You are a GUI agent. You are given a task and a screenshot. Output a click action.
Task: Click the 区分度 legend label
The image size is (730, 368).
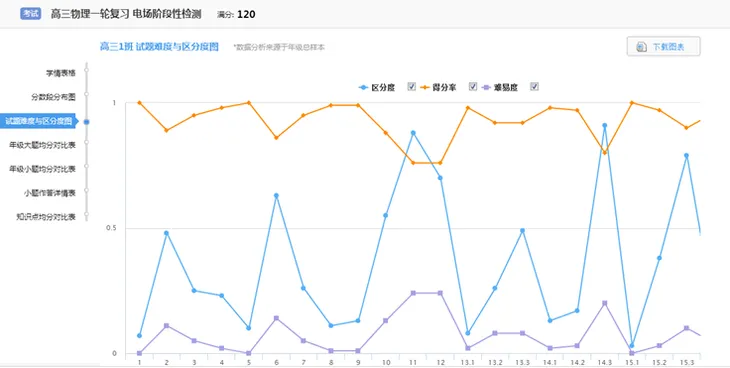tap(383, 87)
